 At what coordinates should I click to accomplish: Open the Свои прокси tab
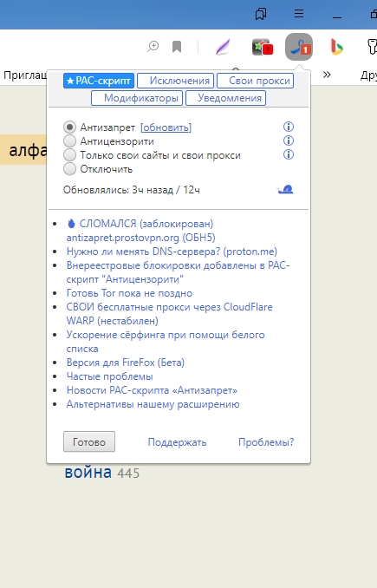[255, 81]
